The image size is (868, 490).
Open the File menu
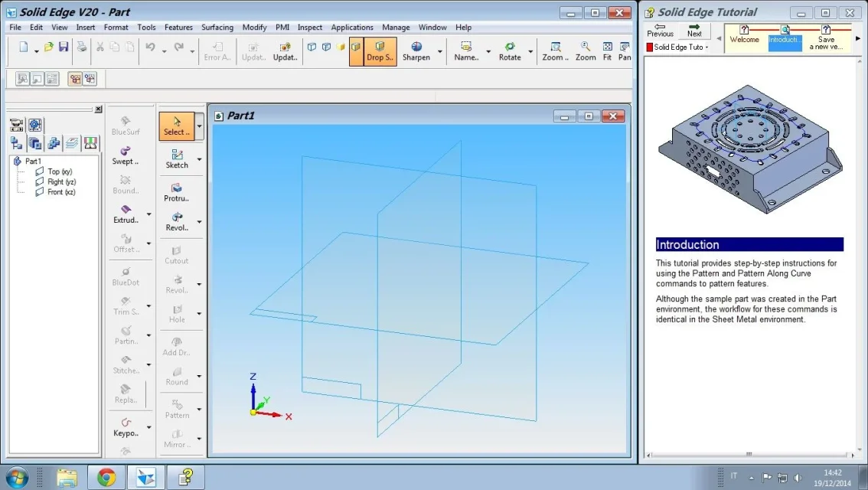pyautogui.click(x=15, y=27)
